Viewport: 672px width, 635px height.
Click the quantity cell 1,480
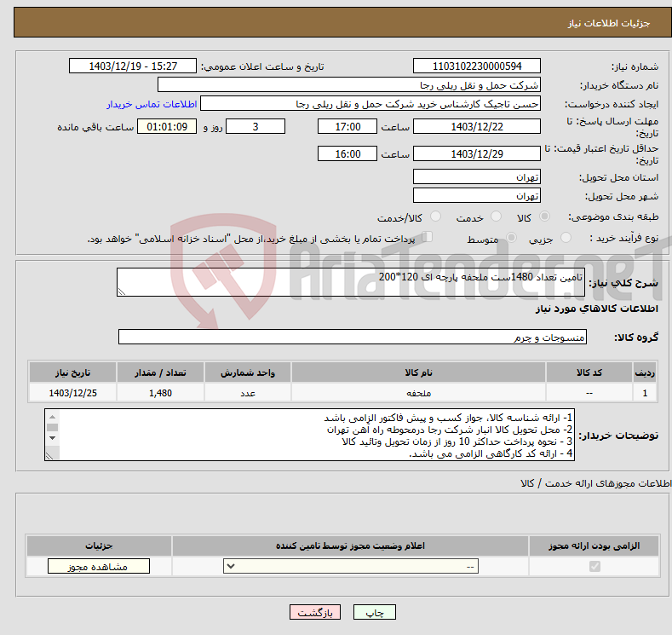[160, 393]
